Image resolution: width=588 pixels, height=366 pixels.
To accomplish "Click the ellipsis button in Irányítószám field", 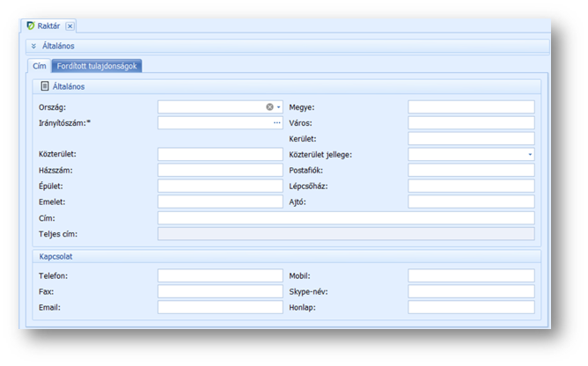I will coord(277,123).
